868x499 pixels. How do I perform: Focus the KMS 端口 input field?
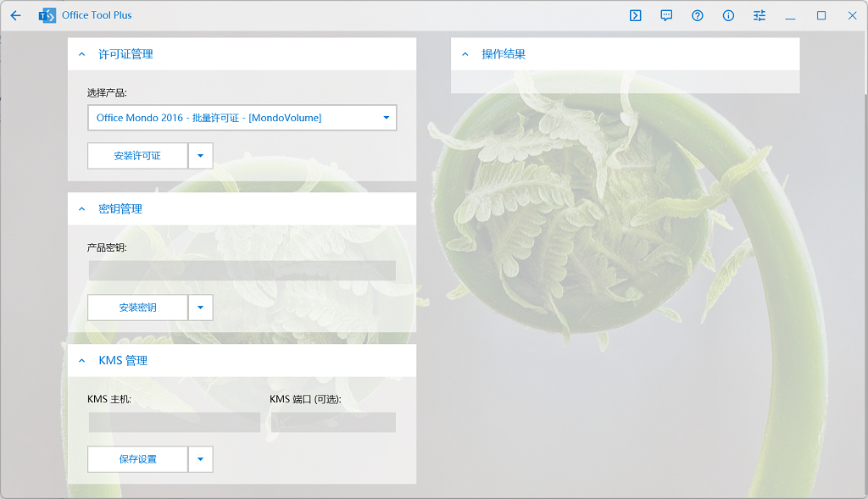point(333,422)
